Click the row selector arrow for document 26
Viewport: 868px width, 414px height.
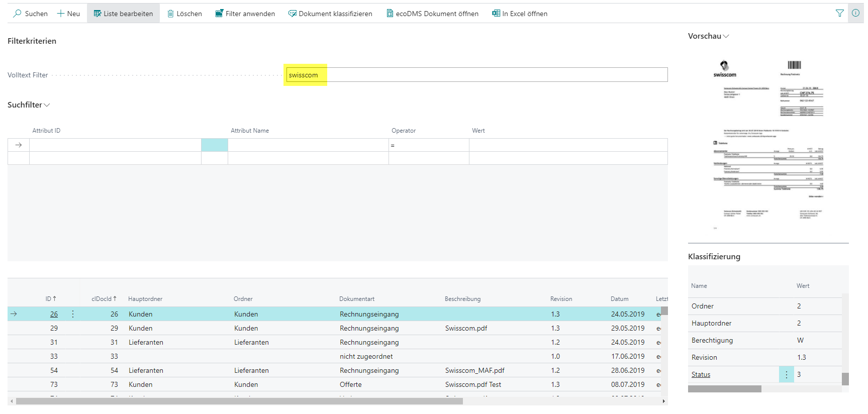[14, 314]
